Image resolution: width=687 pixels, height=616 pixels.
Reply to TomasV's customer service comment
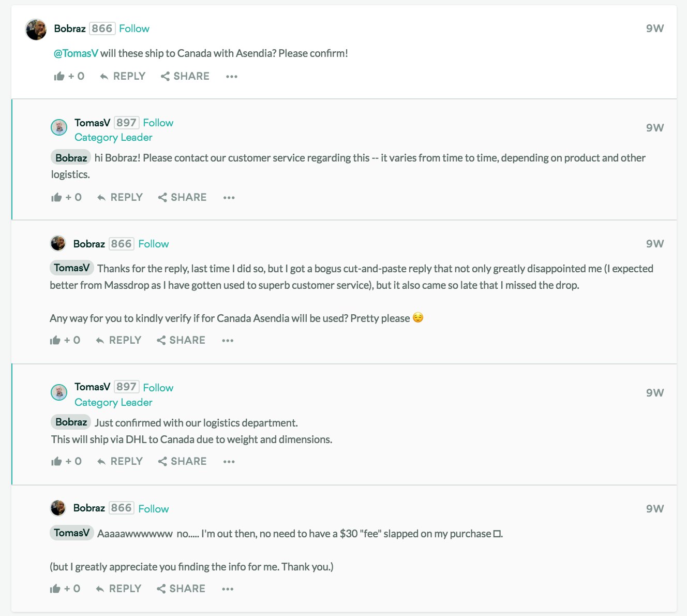tap(120, 198)
